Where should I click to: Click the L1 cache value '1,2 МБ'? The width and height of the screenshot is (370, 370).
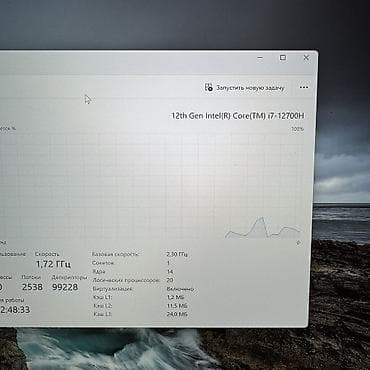tap(175, 297)
